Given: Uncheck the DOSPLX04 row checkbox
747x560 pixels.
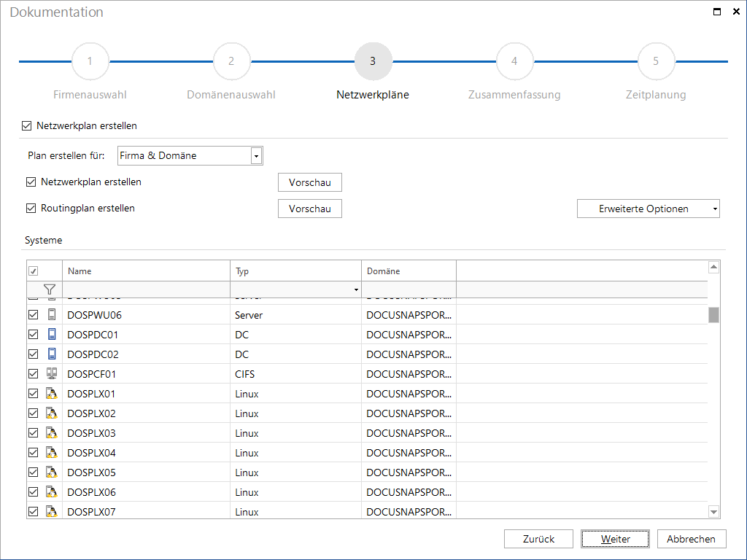Looking at the screenshot, I should click(x=34, y=452).
